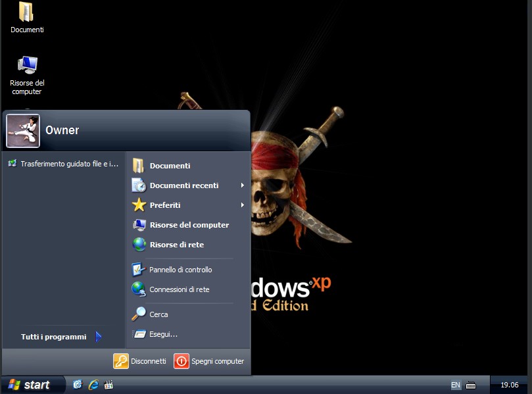Open Risorse del computer desktop icon
The width and height of the screenshot is (532, 394).
coord(27,76)
